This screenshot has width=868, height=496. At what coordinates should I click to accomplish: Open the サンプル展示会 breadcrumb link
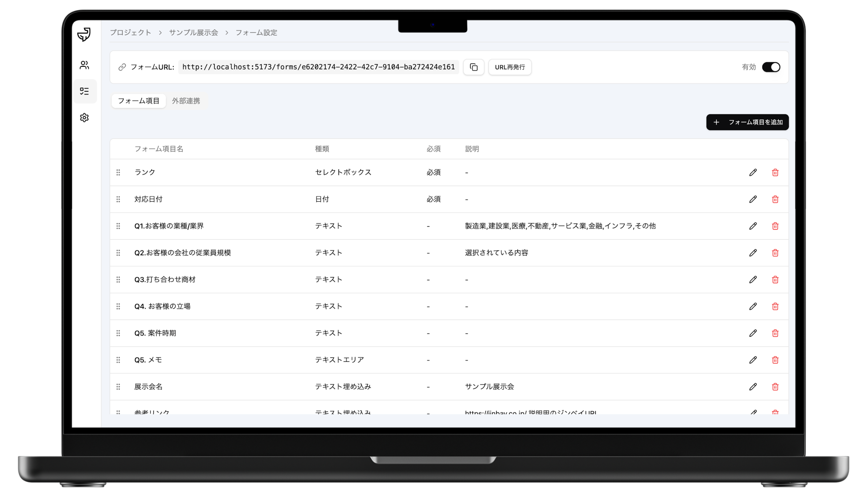click(193, 32)
